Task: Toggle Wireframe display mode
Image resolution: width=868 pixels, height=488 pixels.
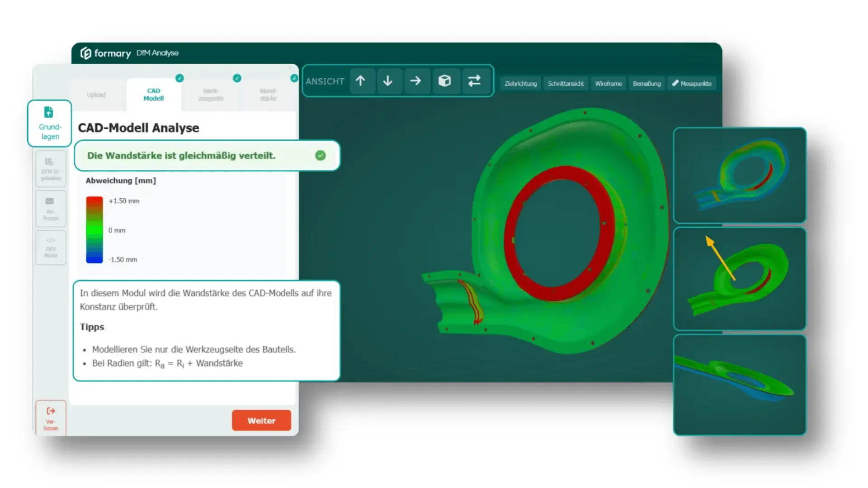Action: 608,84
